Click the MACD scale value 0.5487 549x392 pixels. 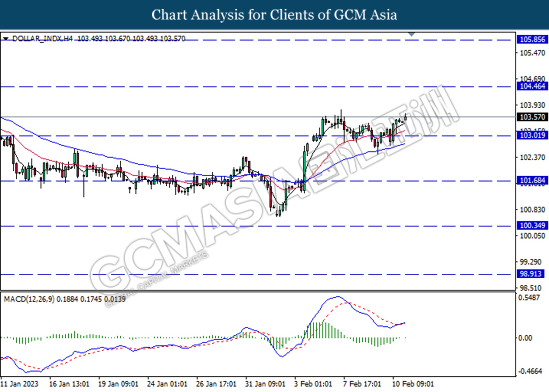[529, 298]
